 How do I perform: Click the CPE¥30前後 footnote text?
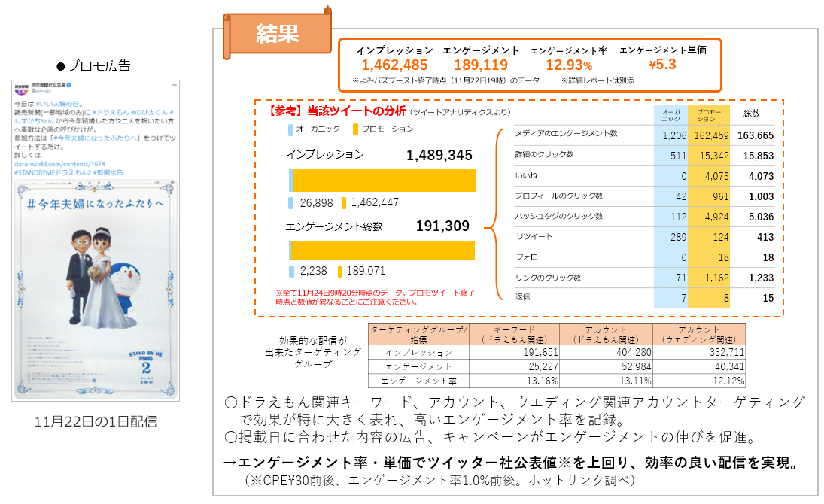(x=439, y=480)
